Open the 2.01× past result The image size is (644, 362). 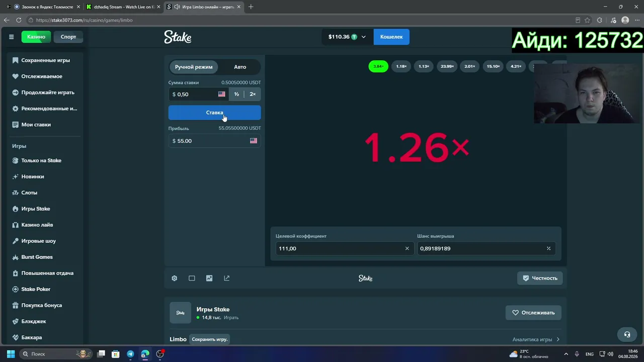point(470,66)
